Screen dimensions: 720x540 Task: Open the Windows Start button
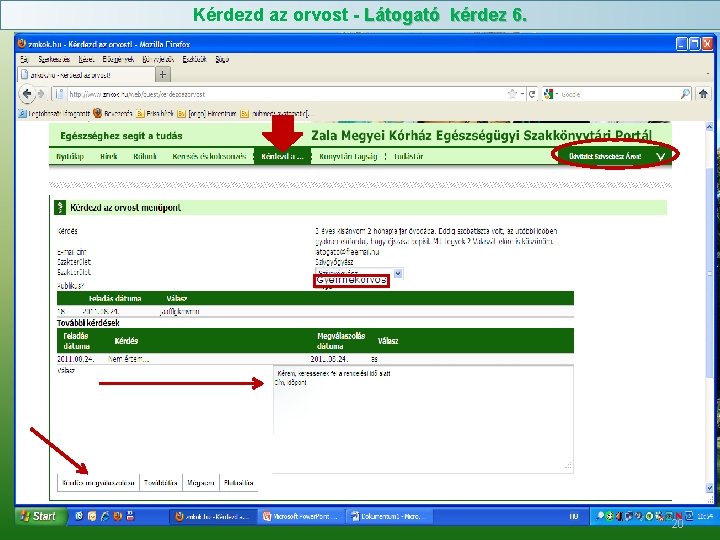coord(41,516)
